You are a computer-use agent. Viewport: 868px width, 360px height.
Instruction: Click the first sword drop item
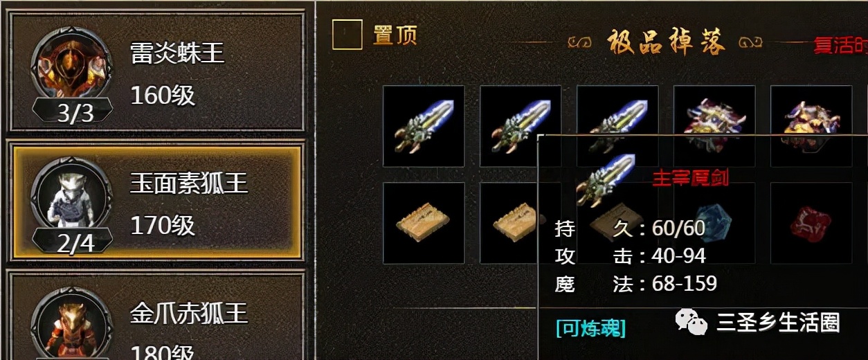click(x=424, y=126)
